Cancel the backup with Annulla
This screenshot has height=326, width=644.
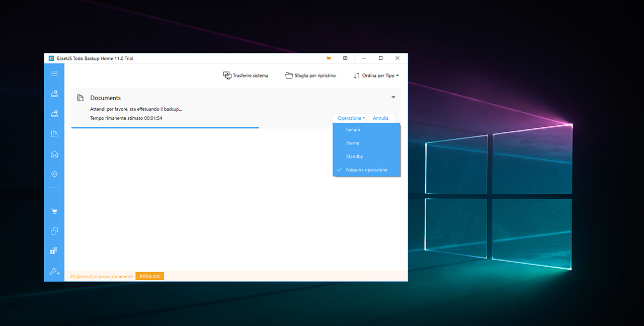(x=381, y=118)
